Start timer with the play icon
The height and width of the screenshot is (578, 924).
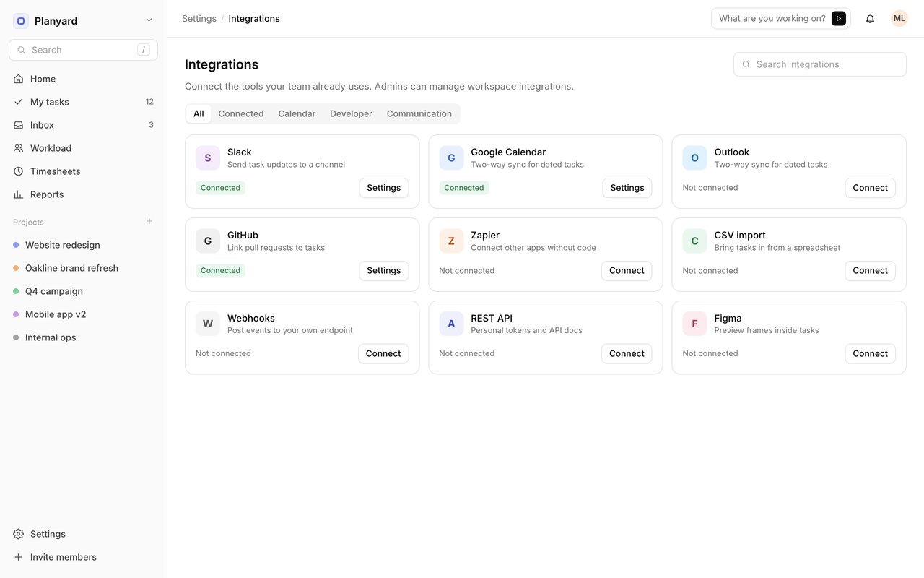[x=839, y=19]
